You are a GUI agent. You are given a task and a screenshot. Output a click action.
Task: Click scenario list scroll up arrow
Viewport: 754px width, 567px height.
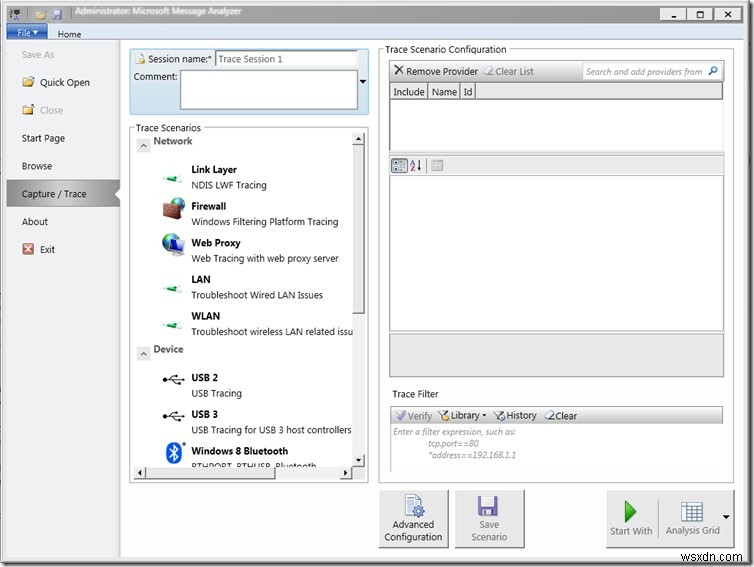(358, 139)
